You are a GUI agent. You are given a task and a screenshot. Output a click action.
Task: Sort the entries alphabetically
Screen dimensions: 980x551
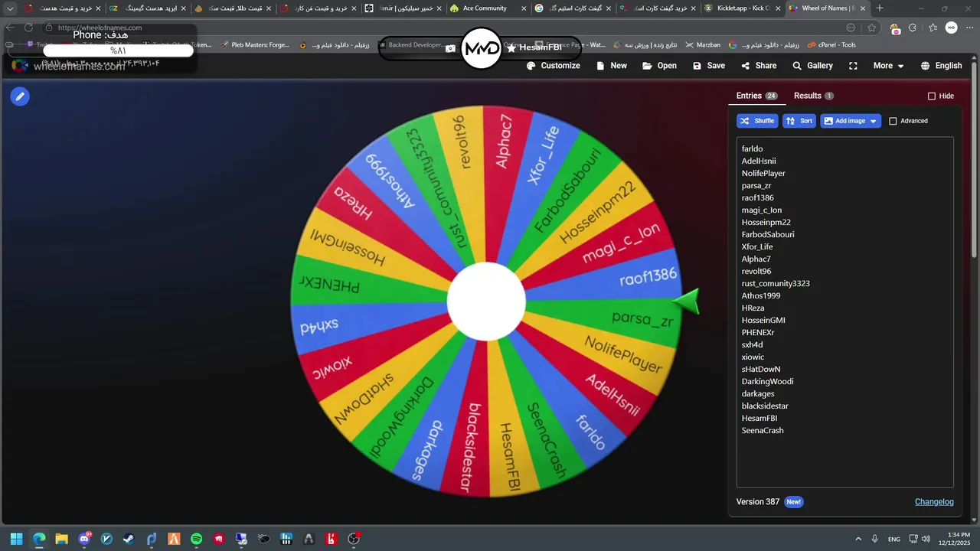(799, 121)
